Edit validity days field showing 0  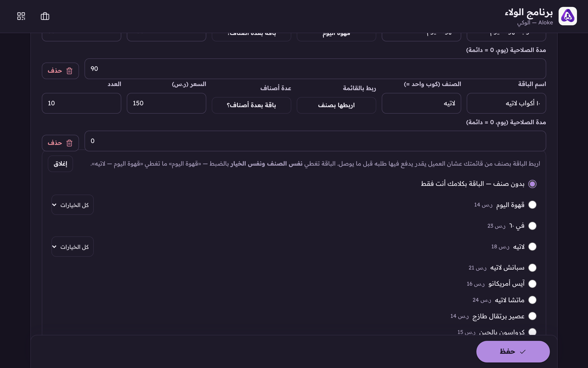315,141
